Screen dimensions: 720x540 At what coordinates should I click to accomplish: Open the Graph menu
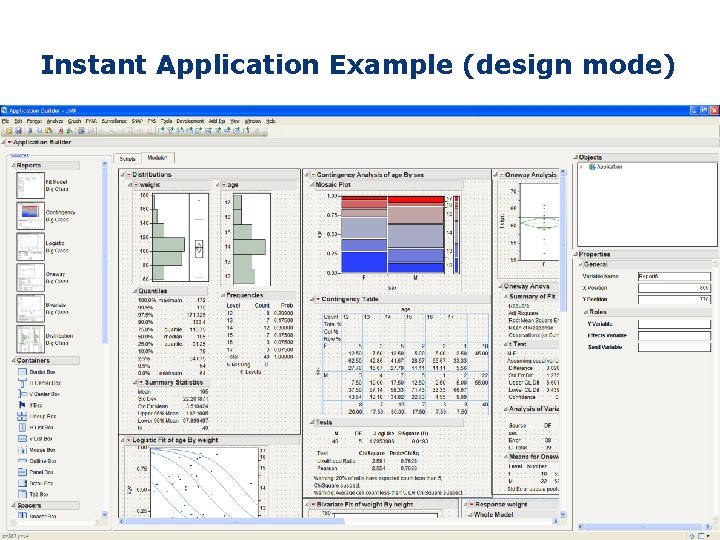pos(74,121)
